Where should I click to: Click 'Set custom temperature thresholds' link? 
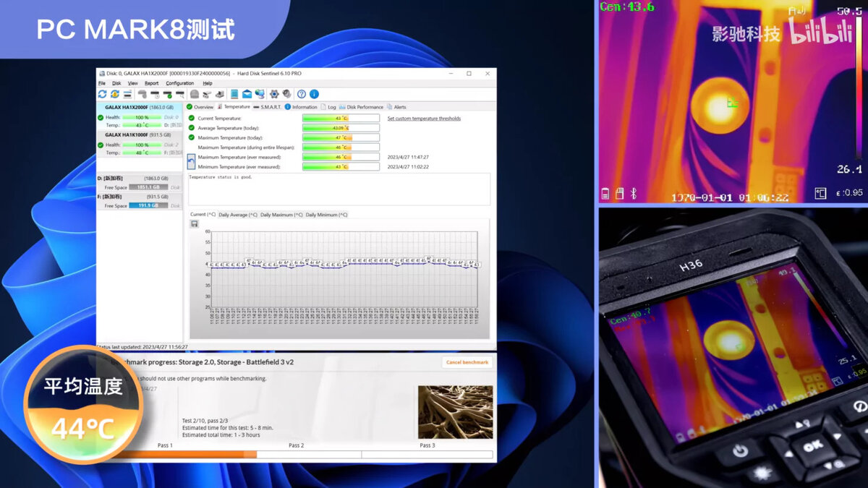point(424,119)
